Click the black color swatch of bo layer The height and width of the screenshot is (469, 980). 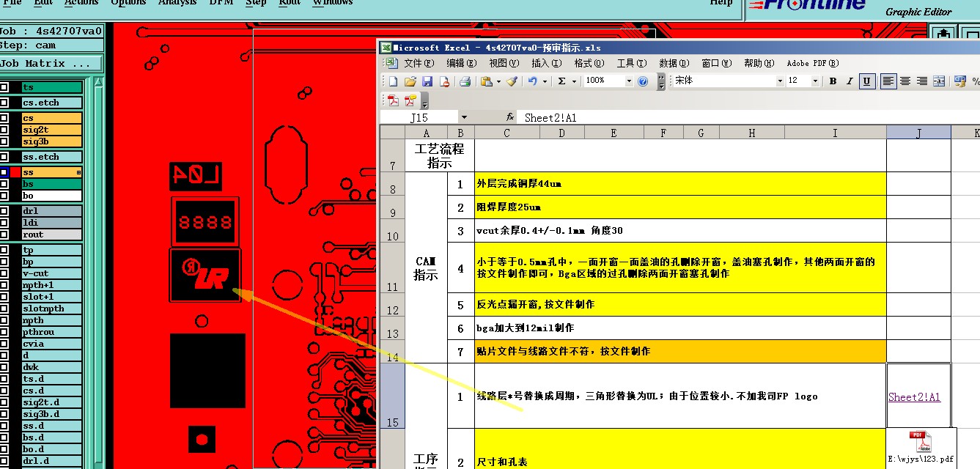(x=15, y=196)
